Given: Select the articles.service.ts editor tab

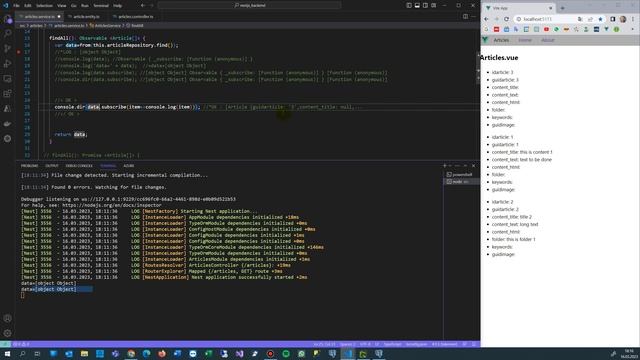Looking at the screenshot, I should pyautogui.click(x=40, y=16).
